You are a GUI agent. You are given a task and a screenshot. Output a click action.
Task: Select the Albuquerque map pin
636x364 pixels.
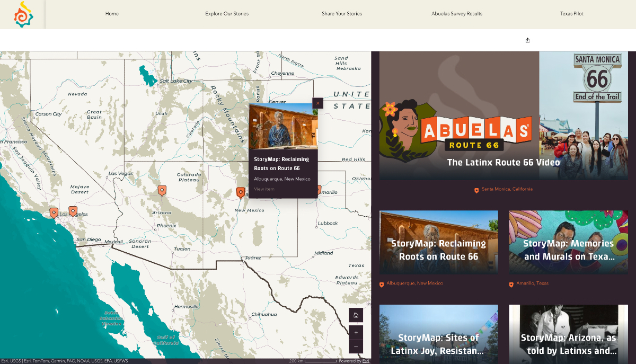pyautogui.click(x=240, y=192)
